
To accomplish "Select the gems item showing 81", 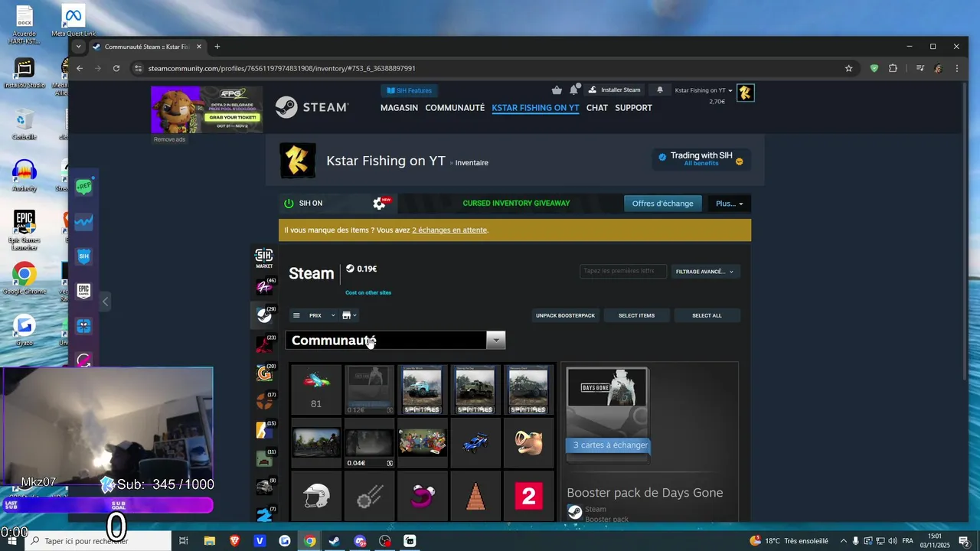I will 316,390.
